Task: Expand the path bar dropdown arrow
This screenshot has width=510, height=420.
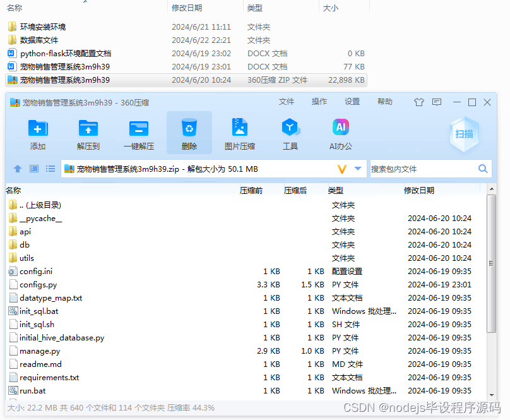Action: pyautogui.click(x=358, y=169)
